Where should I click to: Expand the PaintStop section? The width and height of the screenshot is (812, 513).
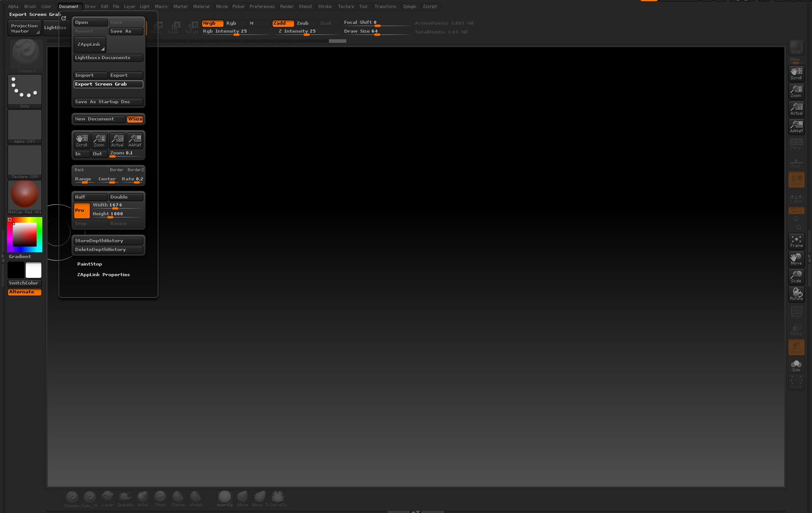point(90,264)
